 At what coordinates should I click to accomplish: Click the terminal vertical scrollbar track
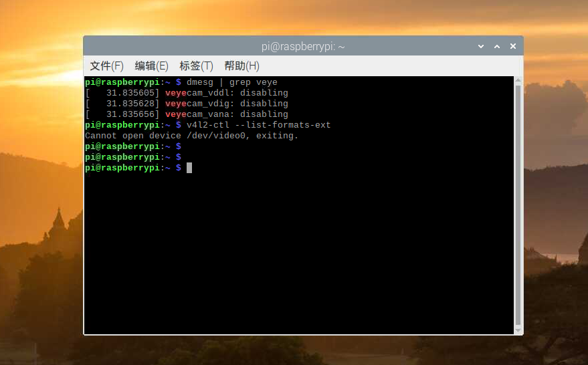click(x=518, y=201)
